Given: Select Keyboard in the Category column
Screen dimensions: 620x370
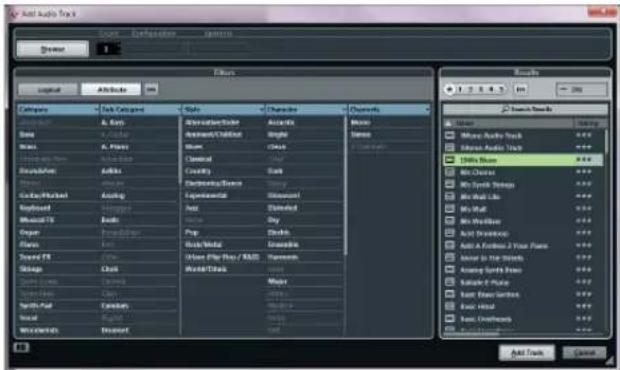Looking at the screenshot, I should 35,208.
